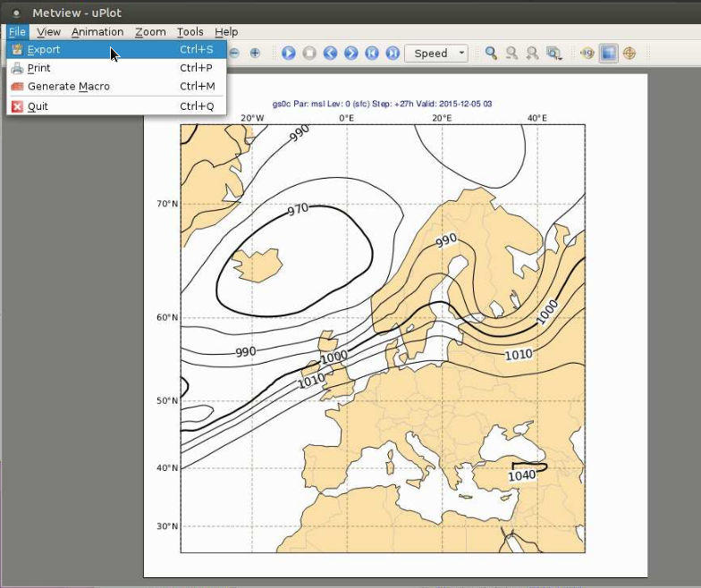The width and height of the screenshot is (701, 588).
Task: Click the zoom out magnifier icon
Action: (x=511, y=54)
